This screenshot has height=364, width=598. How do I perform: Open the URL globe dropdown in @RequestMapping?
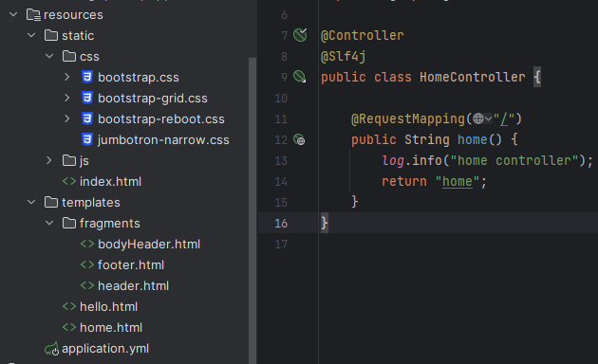[x=482, y=119]
